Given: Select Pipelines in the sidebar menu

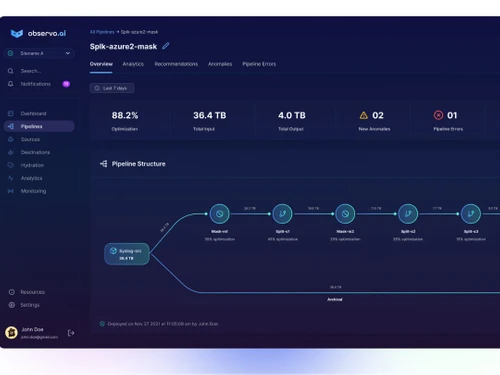Looking at the screenshot, I should click(x=39, y=126).
